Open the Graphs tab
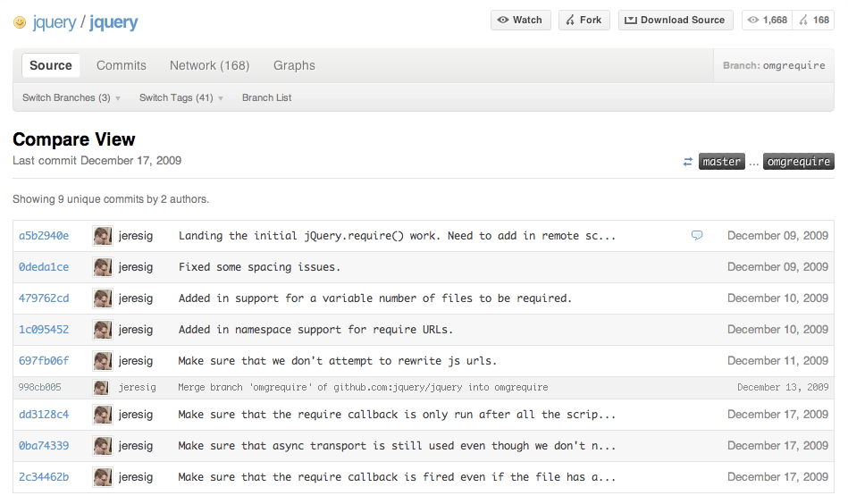Viewport: 848px width, 504px height. [x=294, y=65]
